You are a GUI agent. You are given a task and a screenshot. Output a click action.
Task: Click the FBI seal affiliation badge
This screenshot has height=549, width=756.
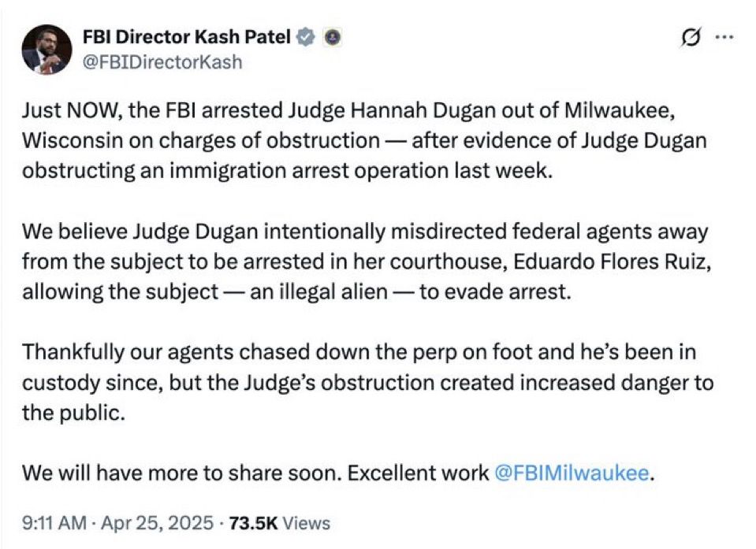333,37
